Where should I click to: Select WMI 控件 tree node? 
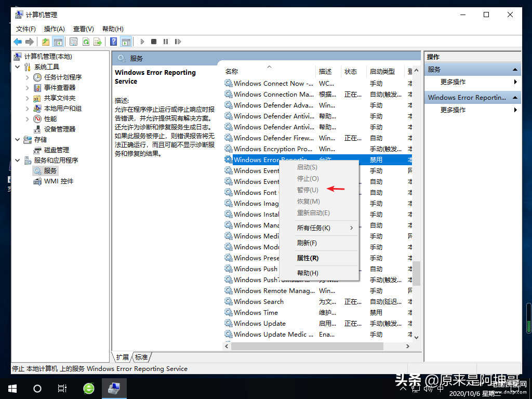58,181
